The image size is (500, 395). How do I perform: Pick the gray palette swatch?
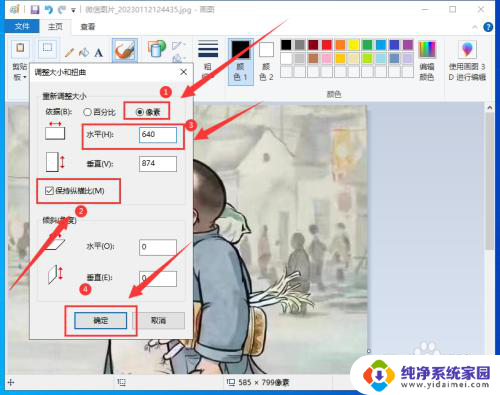[300, 45]
